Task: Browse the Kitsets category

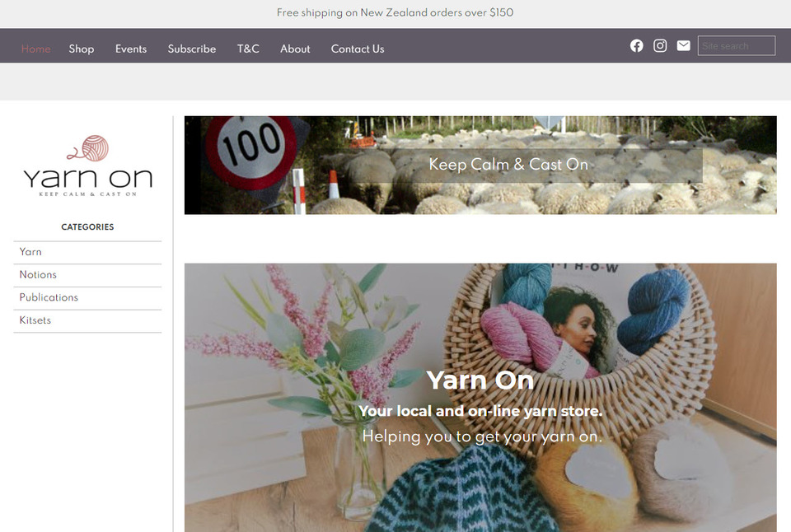Action: [87, 320]
